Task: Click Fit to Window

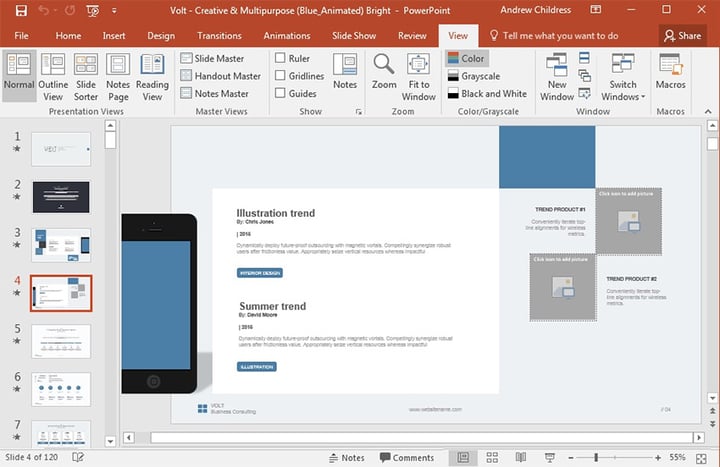Action: (418, 76)
